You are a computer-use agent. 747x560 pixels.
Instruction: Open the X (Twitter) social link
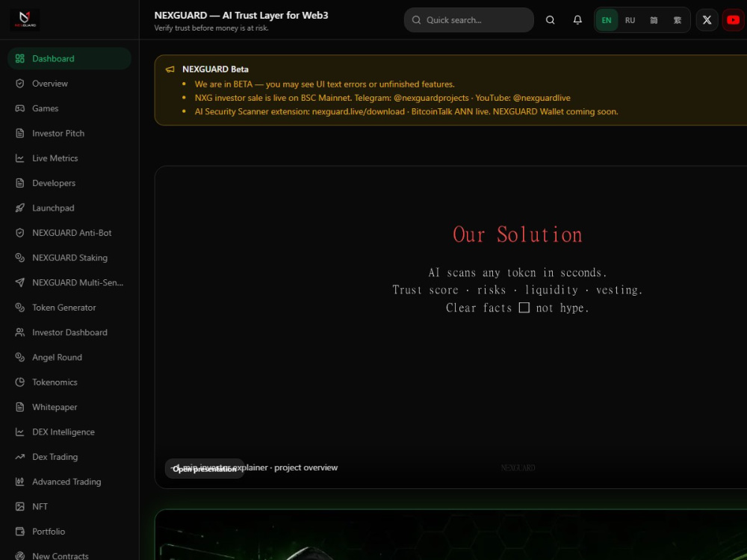point(707,20)
